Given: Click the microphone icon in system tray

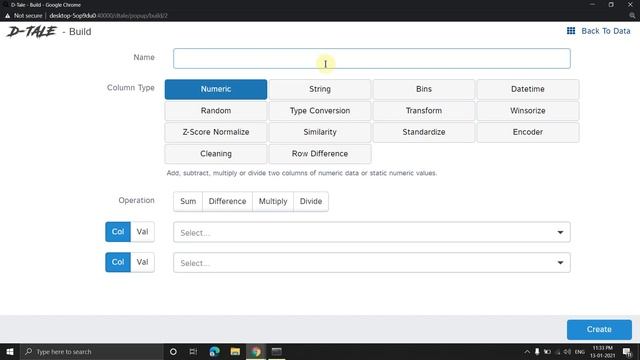Looking at the screenshot, I should 537,352.
